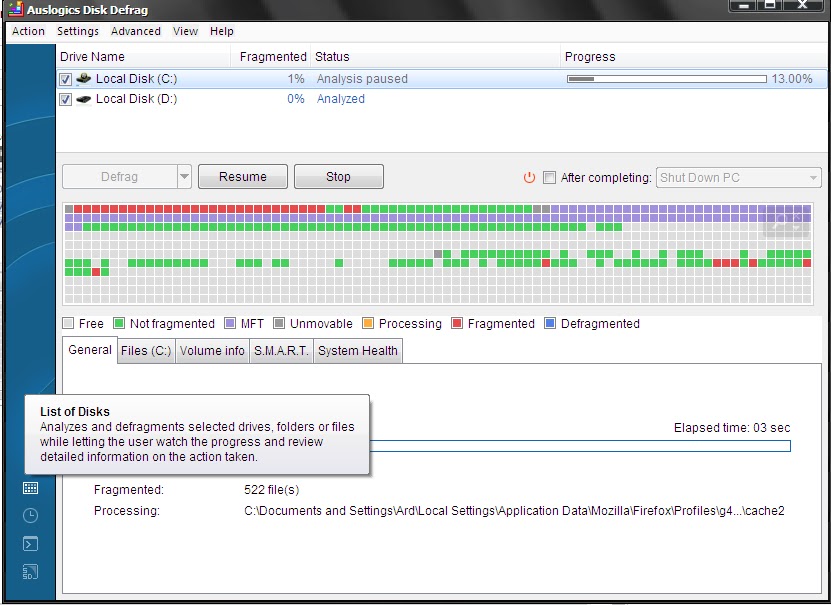Switch to the Files (C:) tab

coord(146,351)
